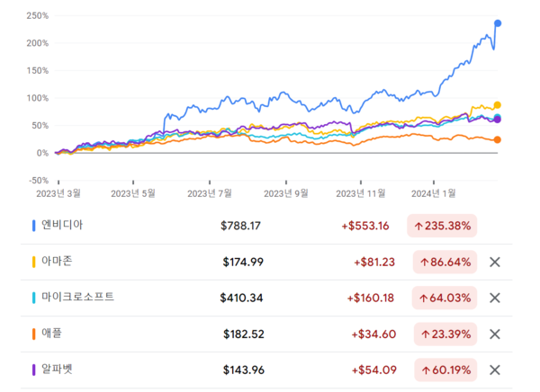Click the 2023년 3월 axis label

[58, 194]
